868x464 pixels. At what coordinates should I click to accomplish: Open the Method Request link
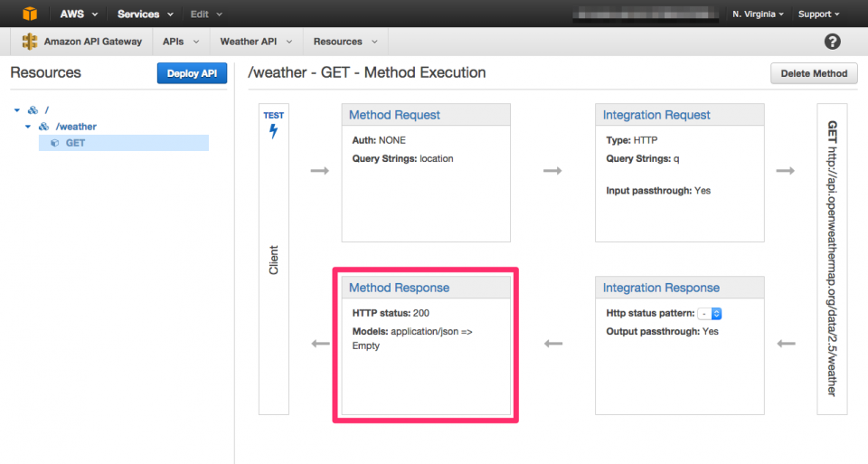394,115
